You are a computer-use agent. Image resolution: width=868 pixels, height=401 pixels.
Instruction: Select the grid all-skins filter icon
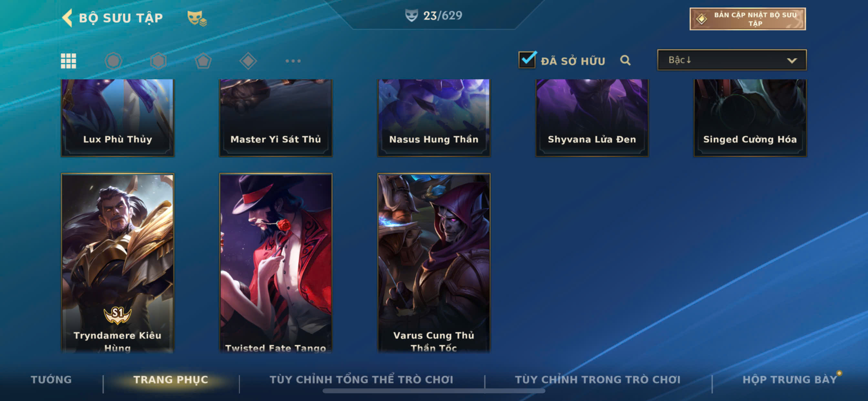click(x=68, y=61)
